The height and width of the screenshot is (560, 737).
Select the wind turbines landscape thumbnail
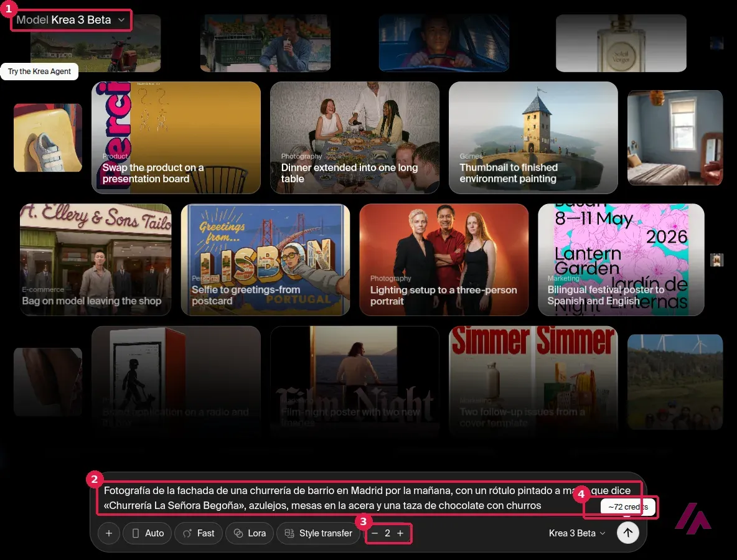[675, 382]
